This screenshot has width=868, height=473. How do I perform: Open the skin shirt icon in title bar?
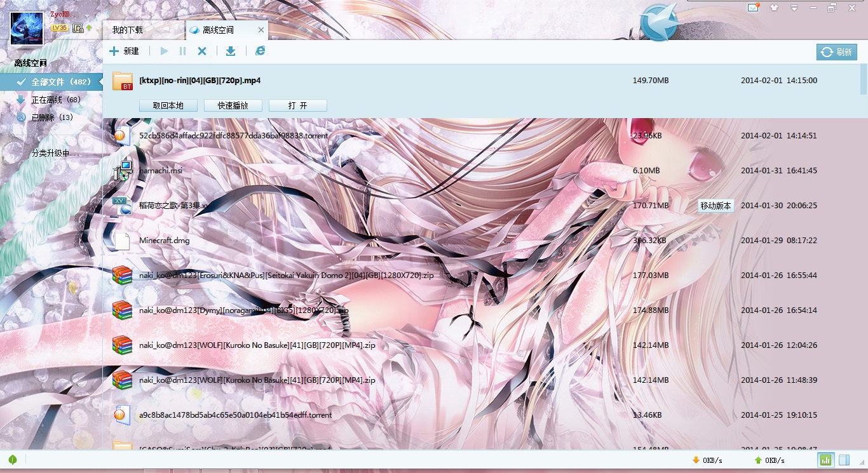click(x=774, y=8)
